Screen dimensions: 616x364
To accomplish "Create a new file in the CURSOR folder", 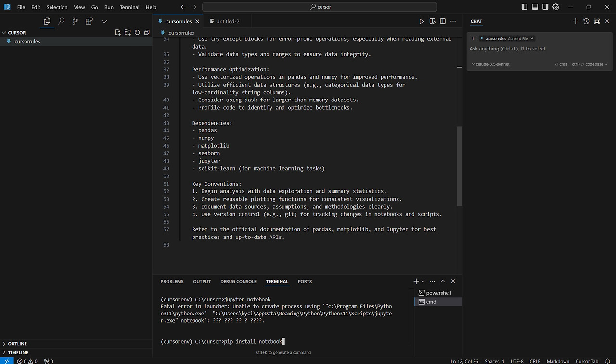I will coord(118,33).
